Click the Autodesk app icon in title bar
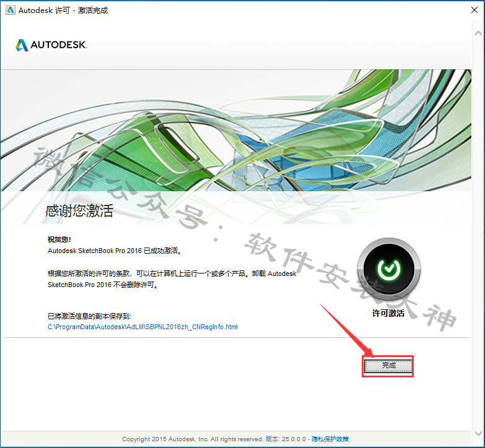 click(10, 11)
